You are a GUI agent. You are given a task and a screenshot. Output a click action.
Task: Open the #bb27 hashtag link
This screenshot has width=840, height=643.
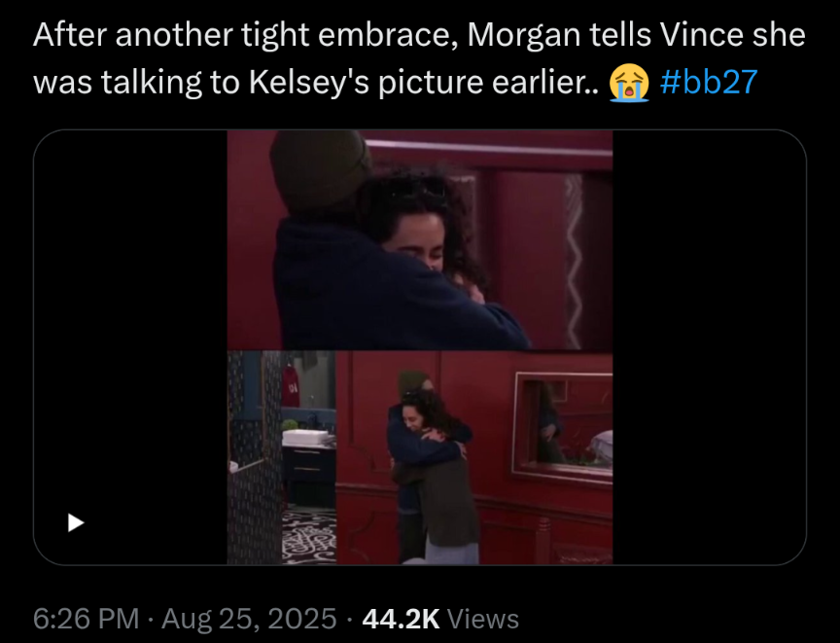coord(709,82)
